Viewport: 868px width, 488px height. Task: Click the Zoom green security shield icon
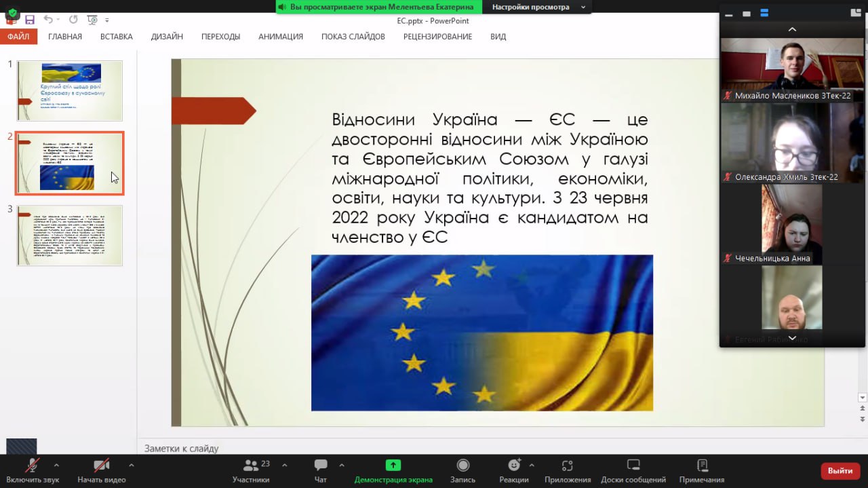point(12,13)
